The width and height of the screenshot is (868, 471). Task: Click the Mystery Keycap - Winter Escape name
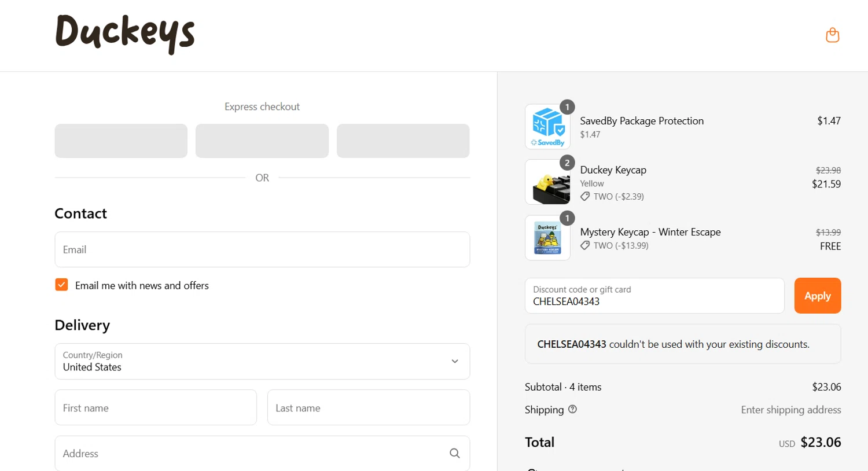click(x=650, y=231)
